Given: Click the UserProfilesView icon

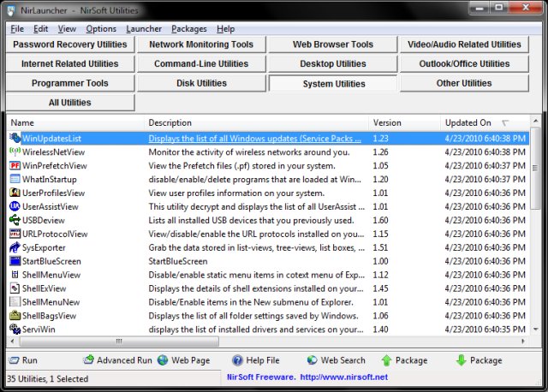Looking at the screenshot, I should tap(15, 193).
